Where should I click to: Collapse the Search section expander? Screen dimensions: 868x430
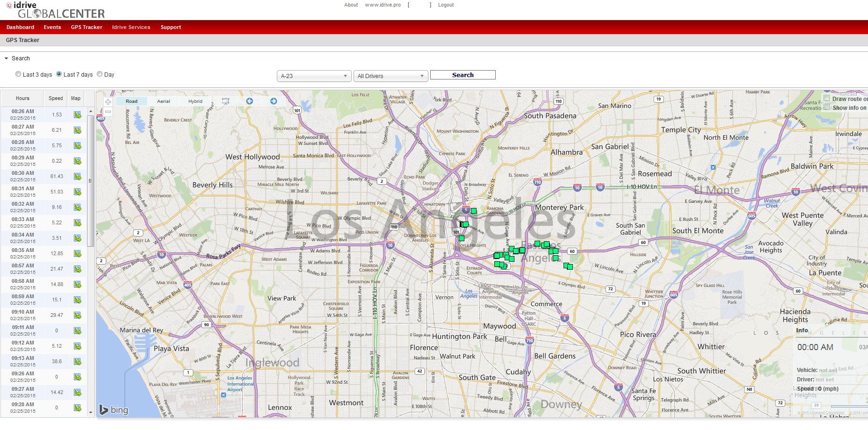pyautogui.click(x=7, y=58)
